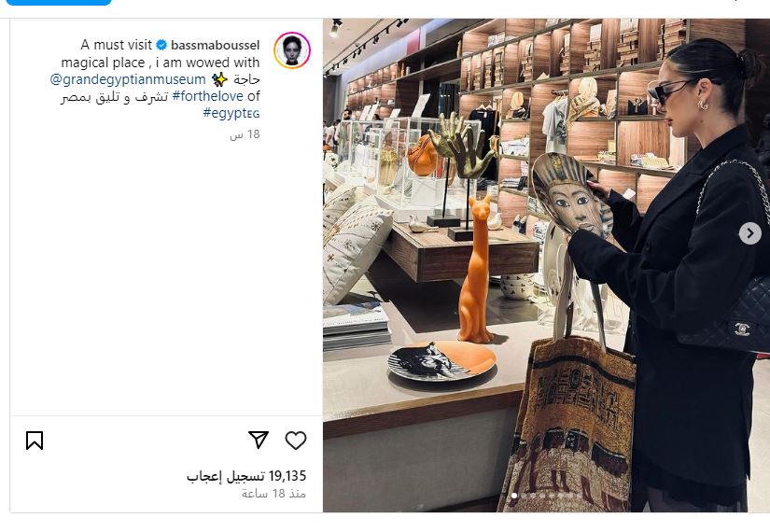Screen dimensions: 770x532
Task: Click the تسجيل إعجاب likes label
Action: (226, 475)
